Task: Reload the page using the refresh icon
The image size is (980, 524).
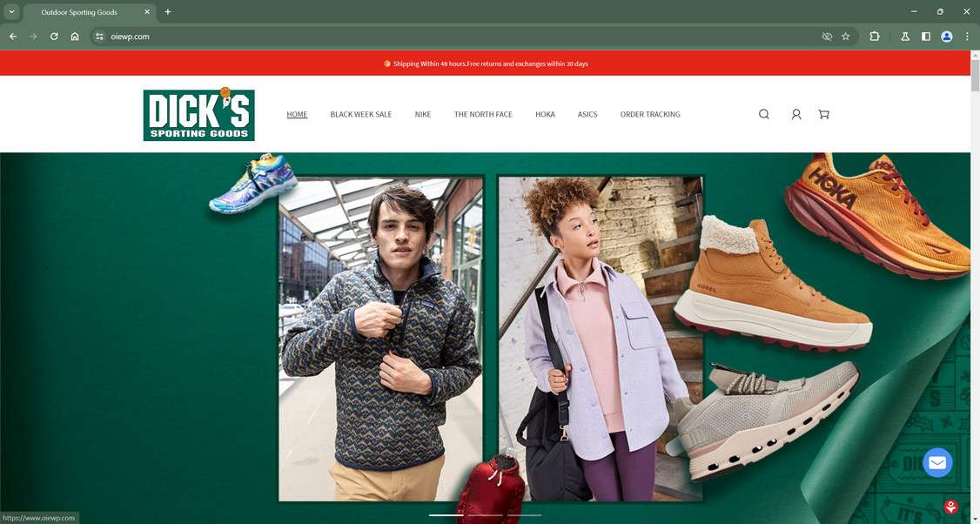Action: tap(54, 37)
